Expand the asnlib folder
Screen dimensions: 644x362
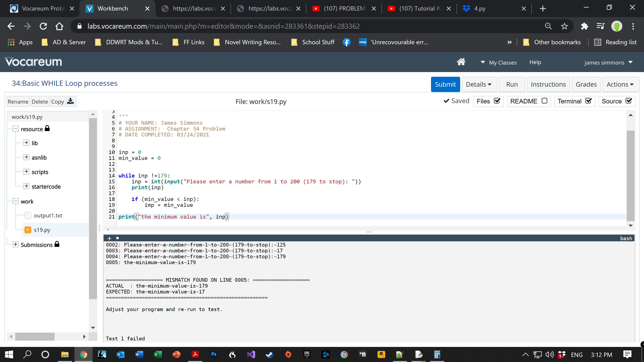point(26,157)
